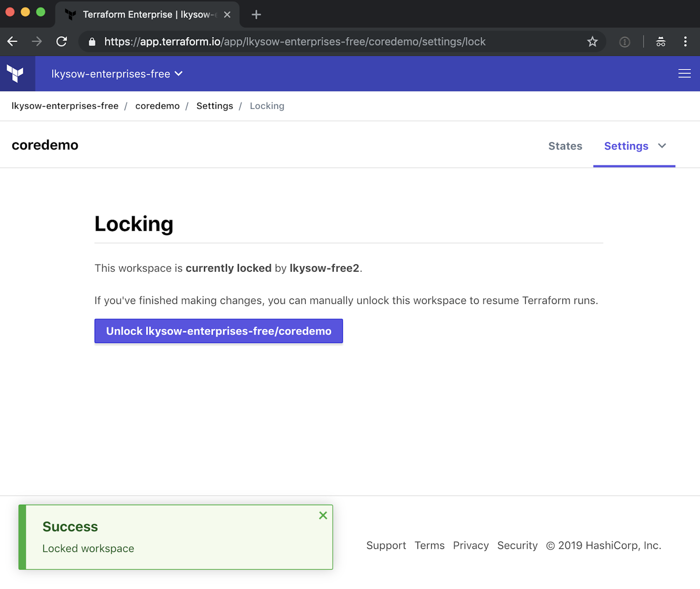Open the Settings dropdown chevron
The height and width of the screenshot is (589, 700).
click(x=662, y=146)
